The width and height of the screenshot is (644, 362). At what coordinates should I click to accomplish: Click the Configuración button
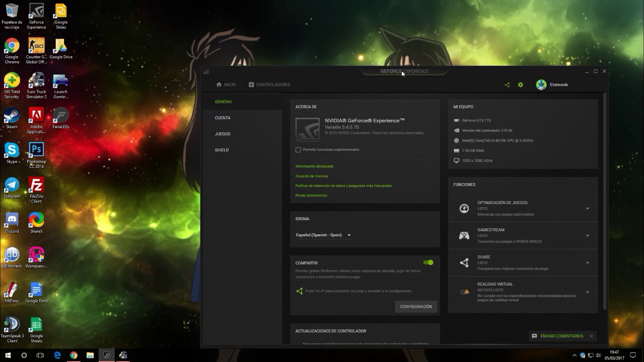click(x=416, y=307)
